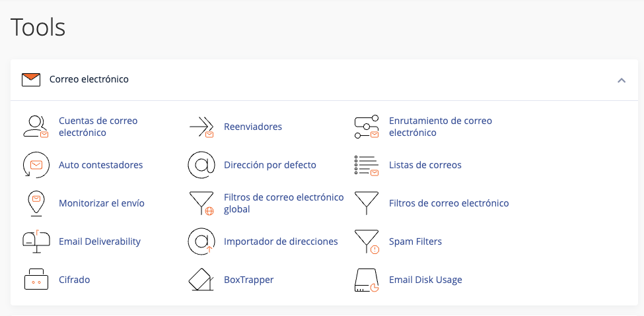Click the BoxTrapper icon
644x316 pixels.
pos(201,280)
